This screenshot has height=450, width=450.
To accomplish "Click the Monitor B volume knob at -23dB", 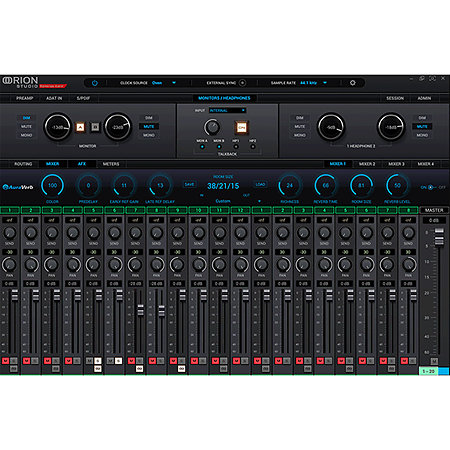I will pos(118,127).
